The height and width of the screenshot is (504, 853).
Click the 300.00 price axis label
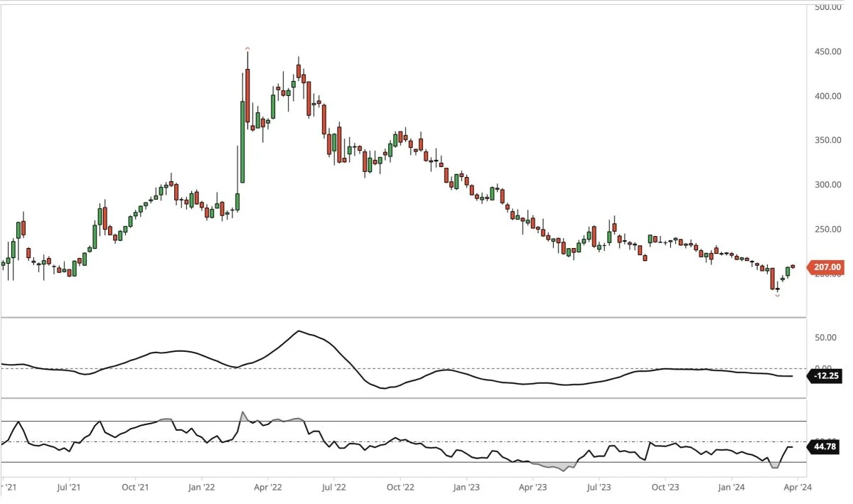(x=828, y=185)
